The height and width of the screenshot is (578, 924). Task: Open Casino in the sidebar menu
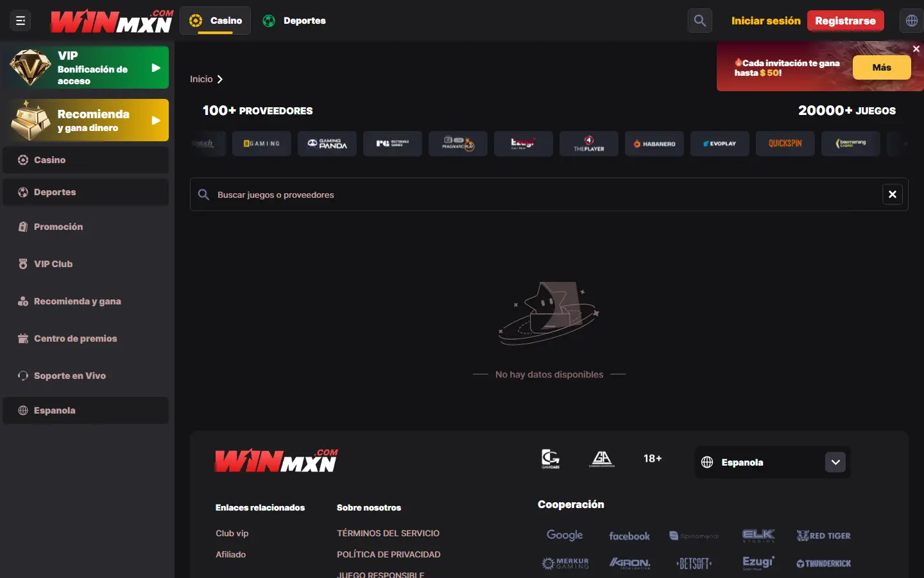tap(86, 160)
